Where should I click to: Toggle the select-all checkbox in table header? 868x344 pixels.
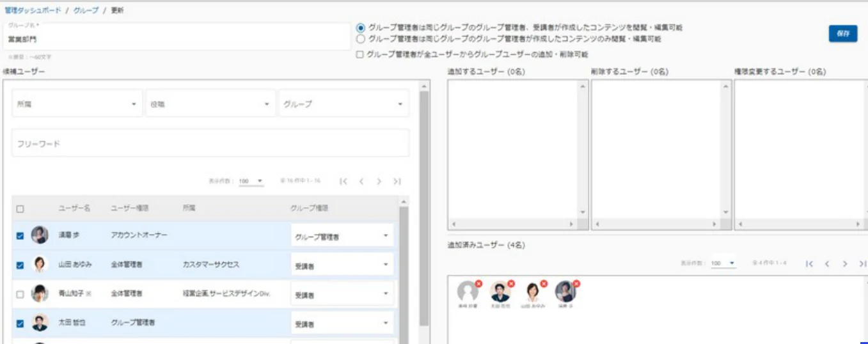[x=20, y=209]
